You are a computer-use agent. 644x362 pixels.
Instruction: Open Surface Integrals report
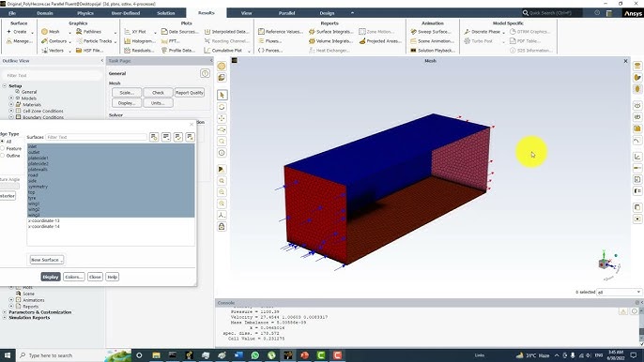tap(330, 32)
